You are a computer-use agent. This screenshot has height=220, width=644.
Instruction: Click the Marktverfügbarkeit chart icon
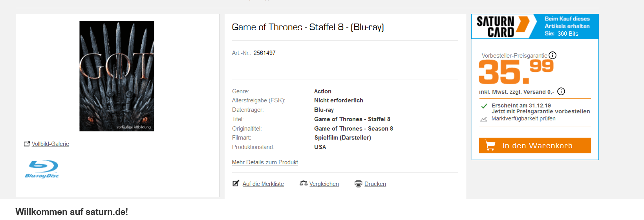(x=484, y=119)
